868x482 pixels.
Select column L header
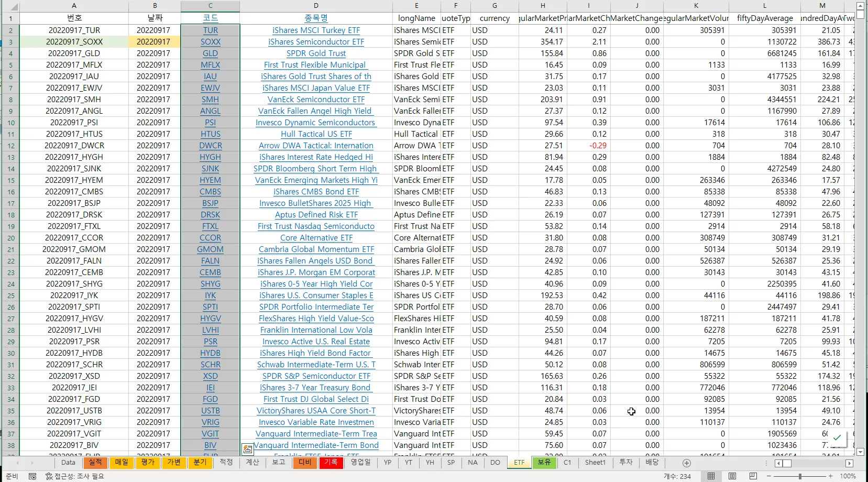click(x=765, y=6)
